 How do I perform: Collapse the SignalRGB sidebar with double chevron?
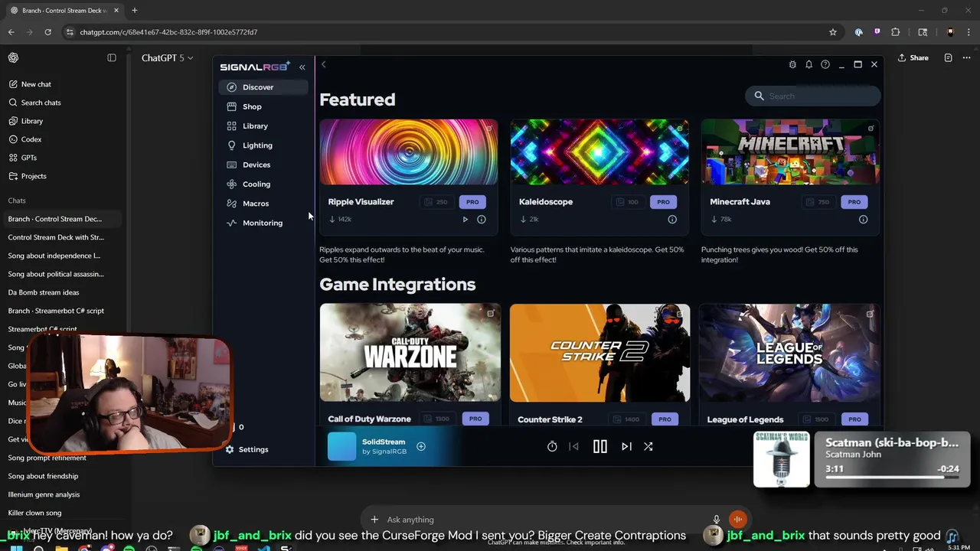(302, 67)
